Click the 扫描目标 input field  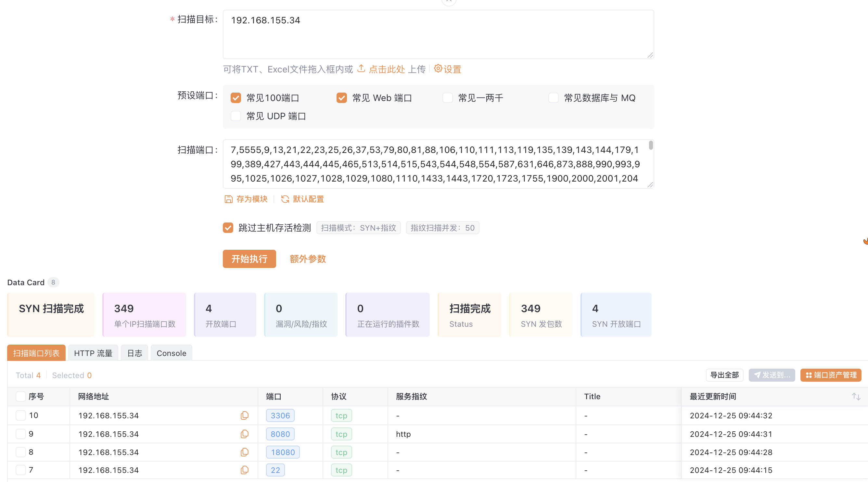pyautogui.click(x=438, y=34)
